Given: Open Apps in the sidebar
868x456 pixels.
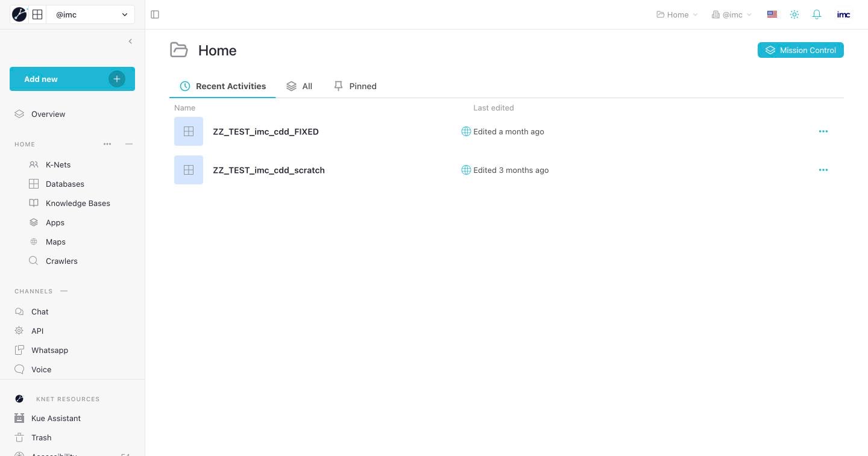Looking at the screenshot, I should coord(55,222).
